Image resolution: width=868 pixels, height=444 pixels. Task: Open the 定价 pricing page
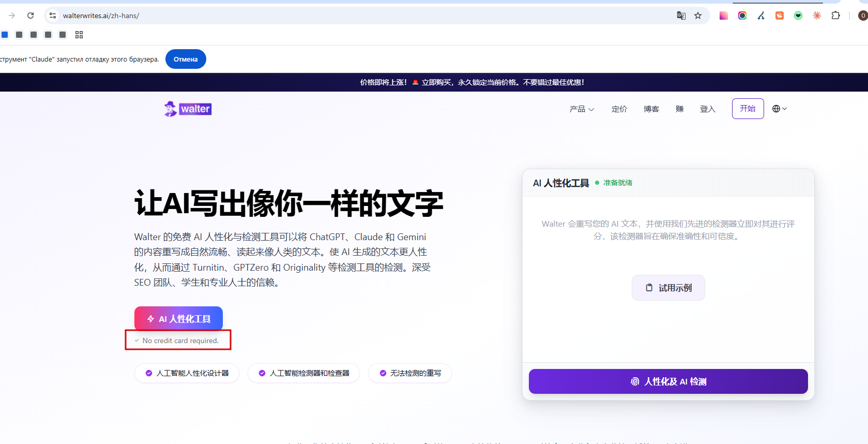pos(619,109)
